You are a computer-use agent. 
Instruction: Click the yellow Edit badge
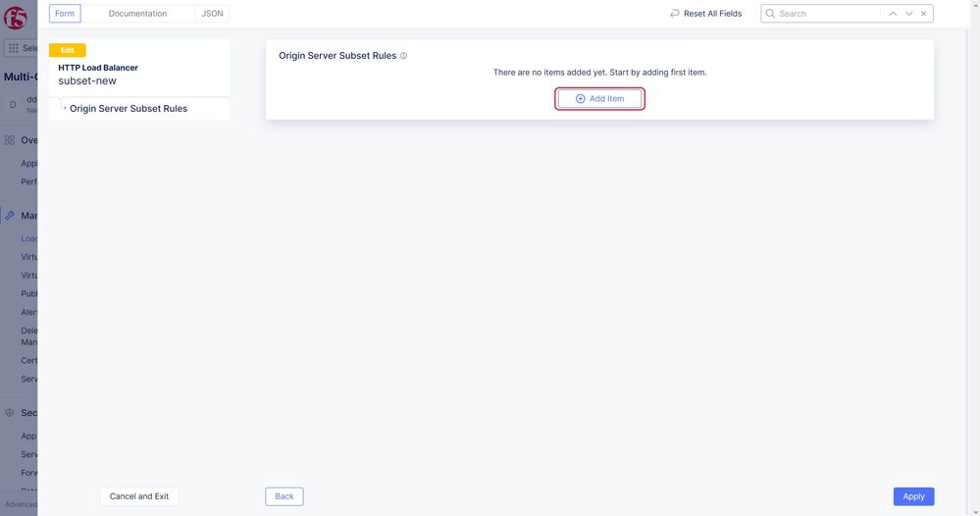(68, 50)
